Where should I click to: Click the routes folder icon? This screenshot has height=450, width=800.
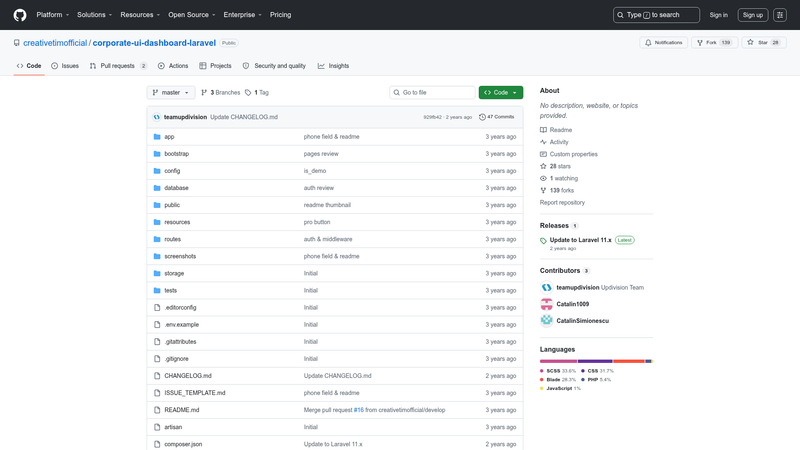(x=157, y=239)
